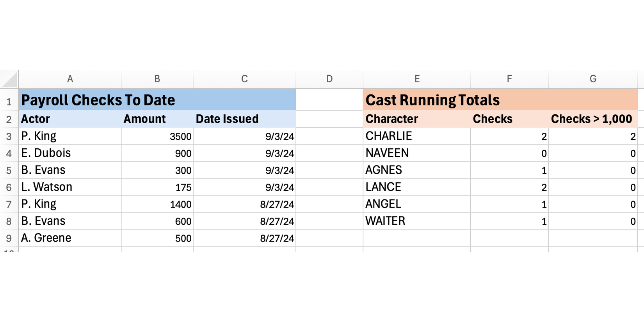Select column A header
Screen dimensions: 644x322
coord(70,79)
